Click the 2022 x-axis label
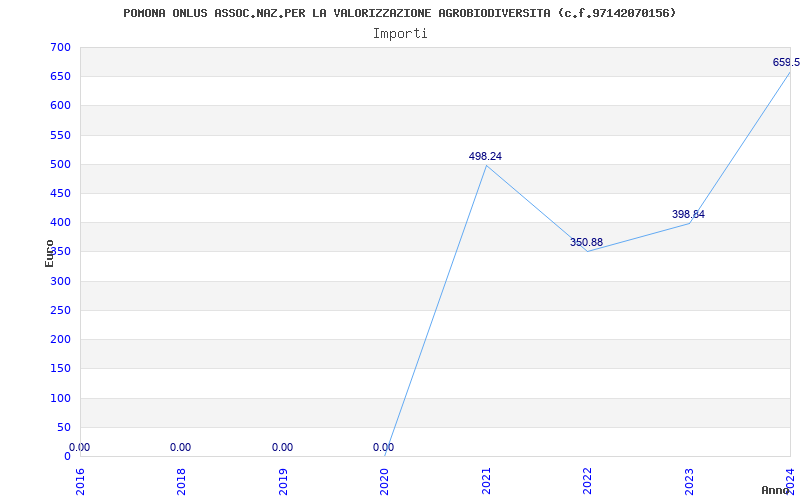This screenshot has height=500, width=800. coord(588,482)
